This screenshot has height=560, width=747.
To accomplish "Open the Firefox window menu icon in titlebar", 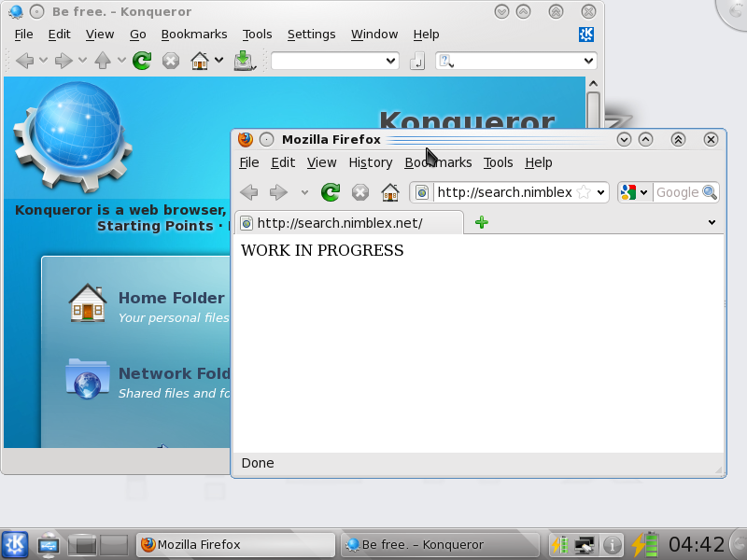I will tap(246, 139).
